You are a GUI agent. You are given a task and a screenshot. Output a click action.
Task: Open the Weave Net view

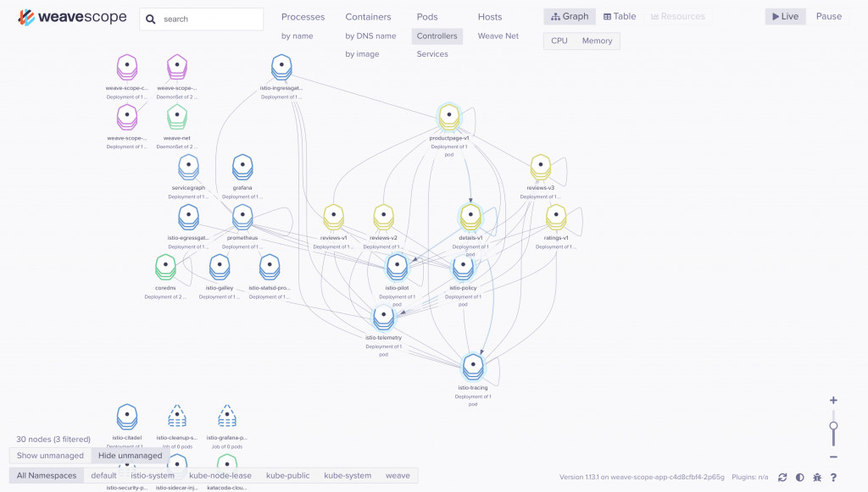coord(498,36)
